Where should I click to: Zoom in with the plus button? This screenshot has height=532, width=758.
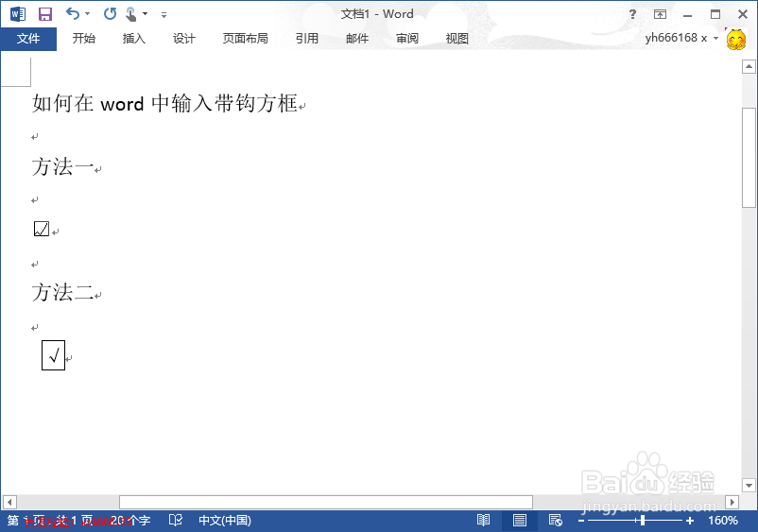coord(690,521)
